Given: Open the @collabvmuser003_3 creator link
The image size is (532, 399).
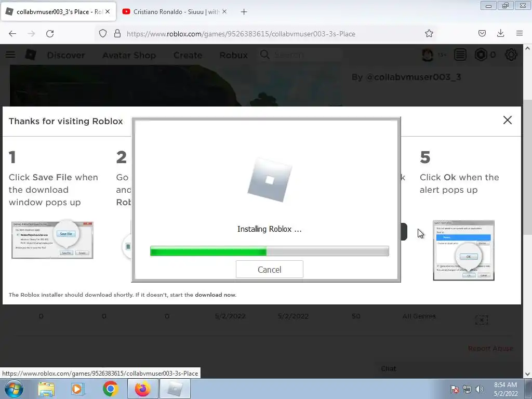Looking at the screenshot, I should (414, 77).
